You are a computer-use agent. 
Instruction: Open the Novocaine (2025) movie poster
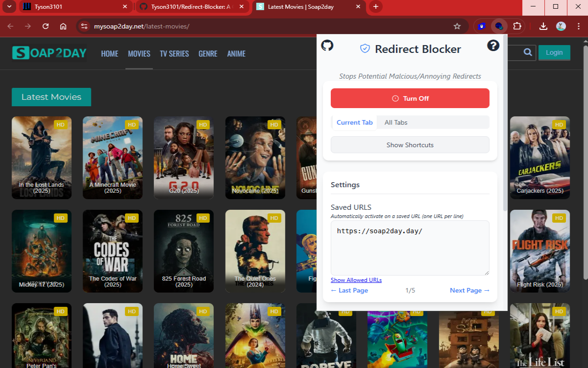255,158
